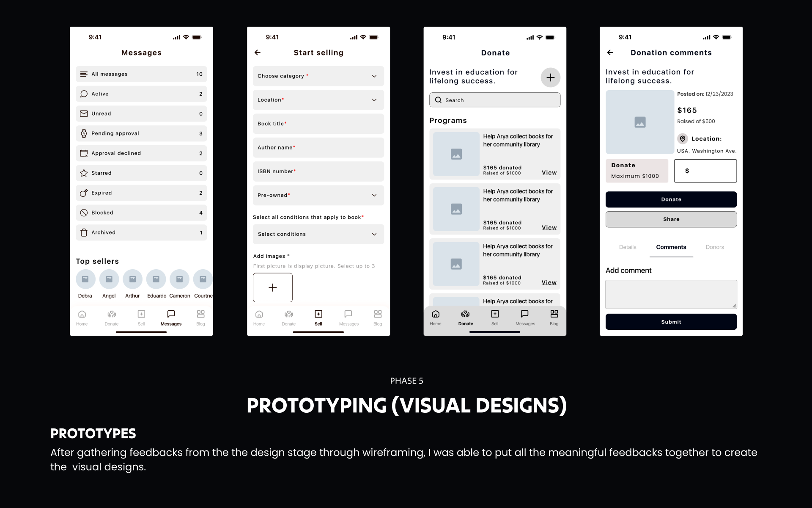Tap the dollar amount input field
The width and height of the screenshot is (812, 508).
pos(705,170)
